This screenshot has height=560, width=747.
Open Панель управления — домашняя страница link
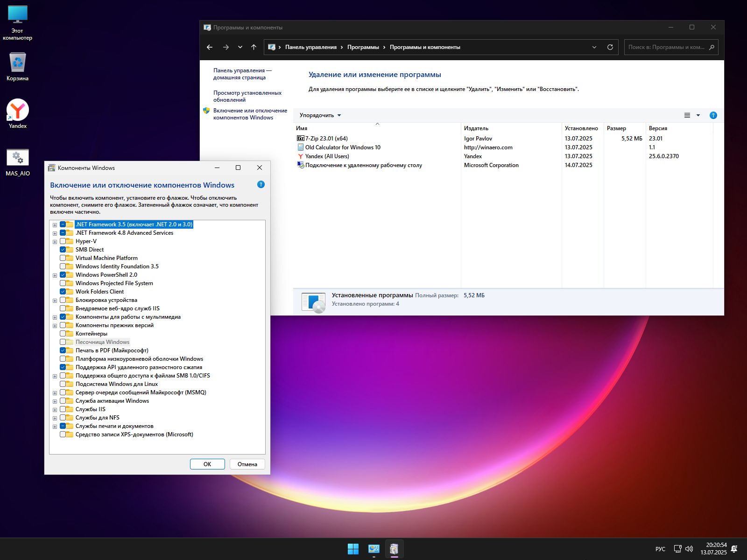[x=242, y=74]
